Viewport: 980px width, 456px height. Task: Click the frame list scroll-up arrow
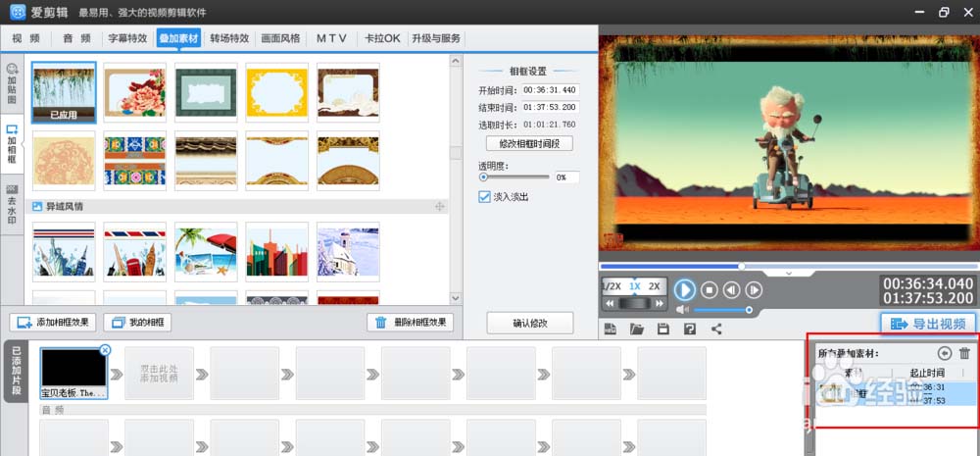click(x=456, y=61)
